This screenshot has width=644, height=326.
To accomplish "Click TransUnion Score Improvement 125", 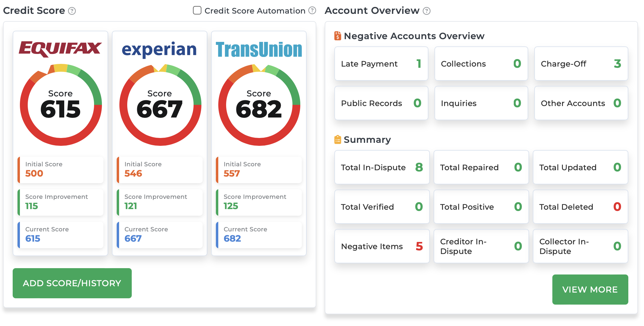I will tap(259, 202).
